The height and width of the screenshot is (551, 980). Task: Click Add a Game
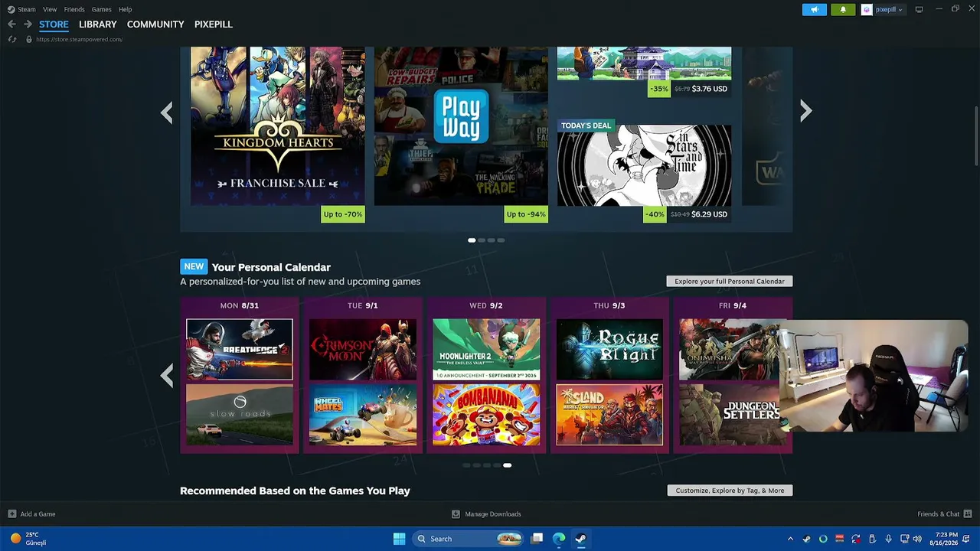(x=31, y=514)
